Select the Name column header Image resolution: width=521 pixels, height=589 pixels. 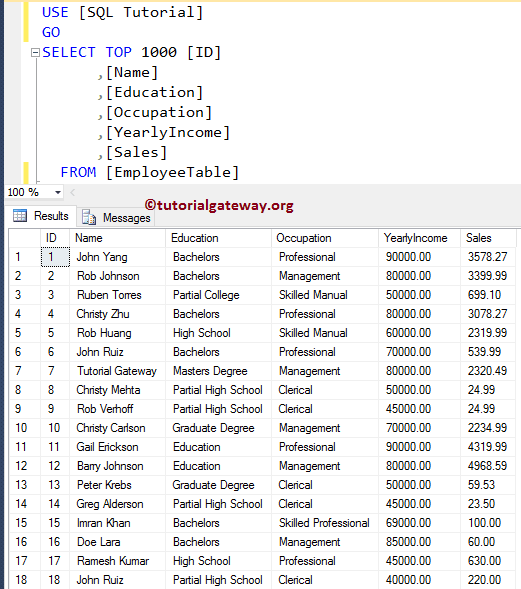coord(117,238)
